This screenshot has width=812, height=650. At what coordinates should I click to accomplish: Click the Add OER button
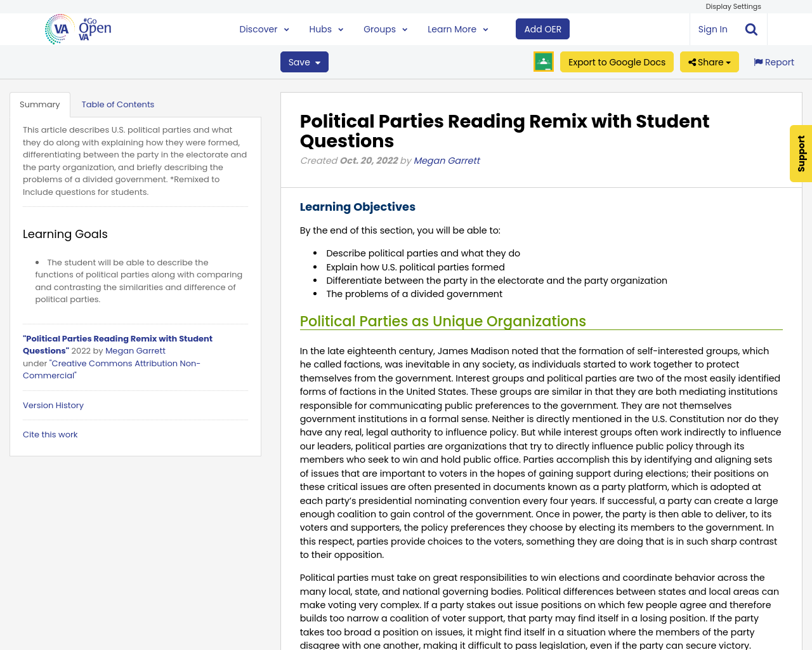tap(542, 28)
